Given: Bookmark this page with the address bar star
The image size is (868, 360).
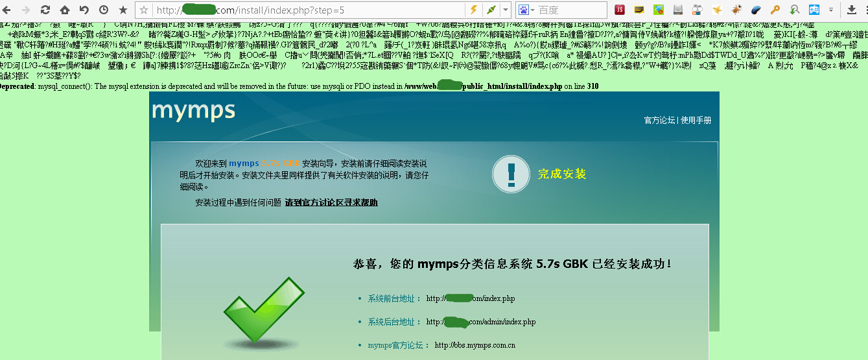Looking at the screenshot, I should 144,10.
